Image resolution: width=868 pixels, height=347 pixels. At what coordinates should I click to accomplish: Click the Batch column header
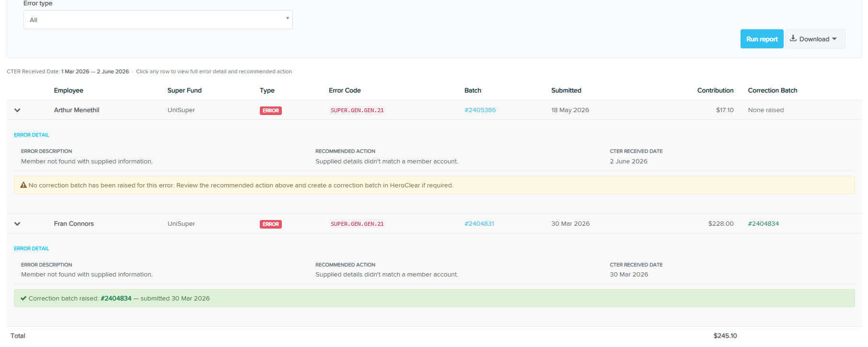point(473,91)
